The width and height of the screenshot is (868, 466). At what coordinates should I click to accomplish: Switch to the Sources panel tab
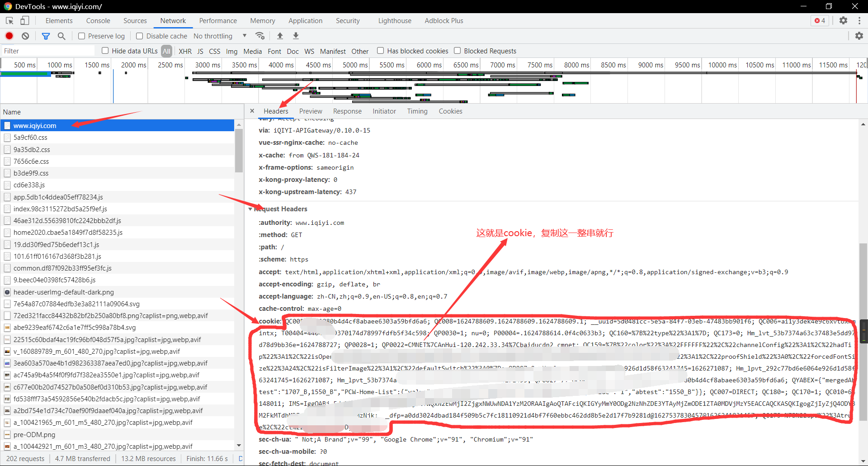tap(135, 20)
